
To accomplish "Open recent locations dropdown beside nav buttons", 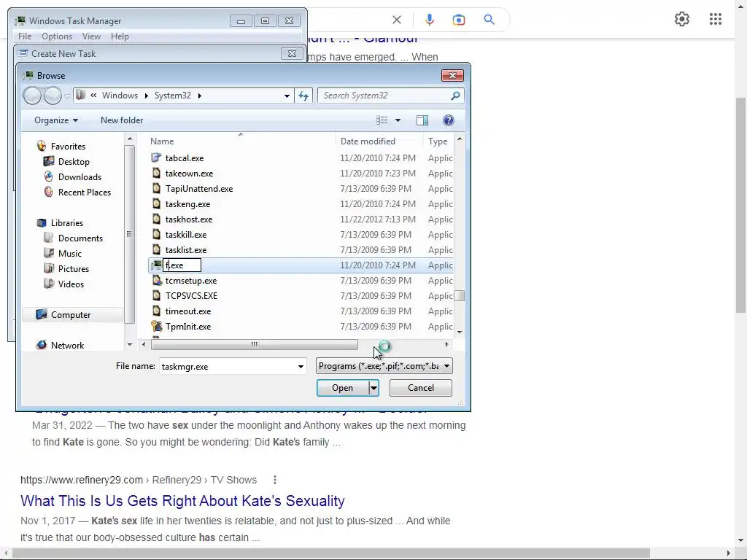I will [x=67, y=96].
